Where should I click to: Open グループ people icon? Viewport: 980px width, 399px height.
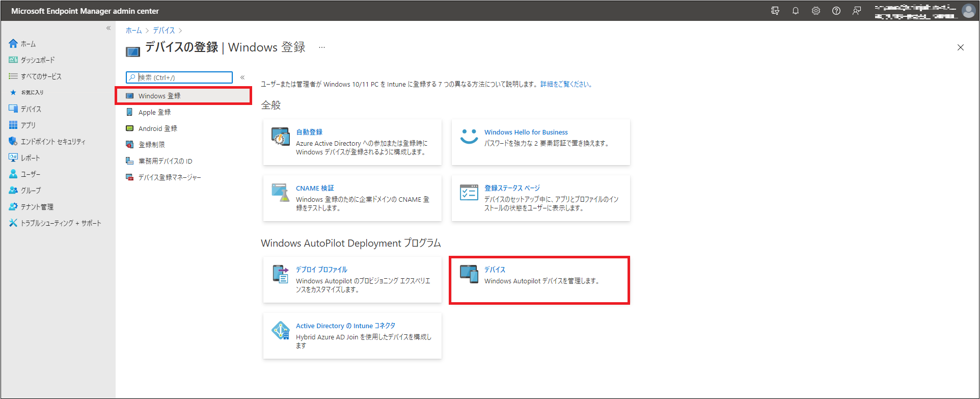[13, 190]
